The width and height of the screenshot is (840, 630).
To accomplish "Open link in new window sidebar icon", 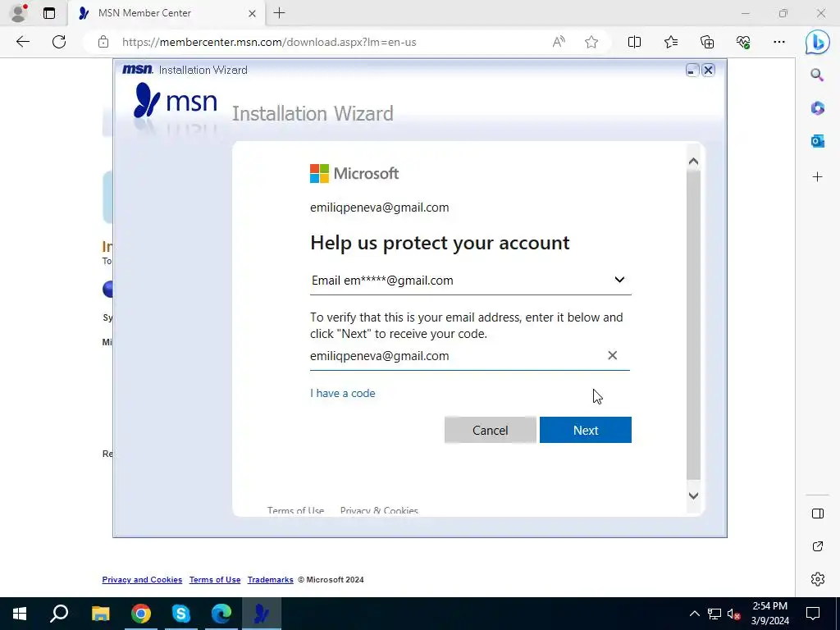I will 818,546.
